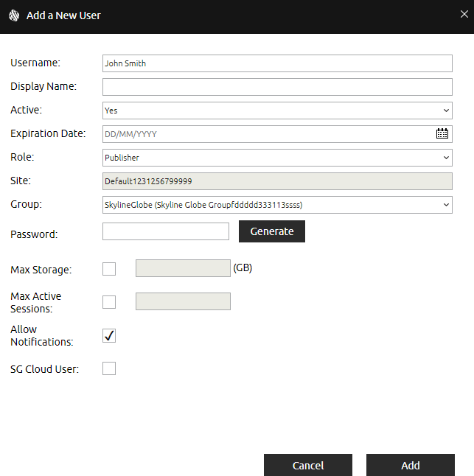Image resolution: width=474 pixels, height=476 pixels.
Task: Click the Site field showing Default1231256799999
Action: click(x=276, y=181)
